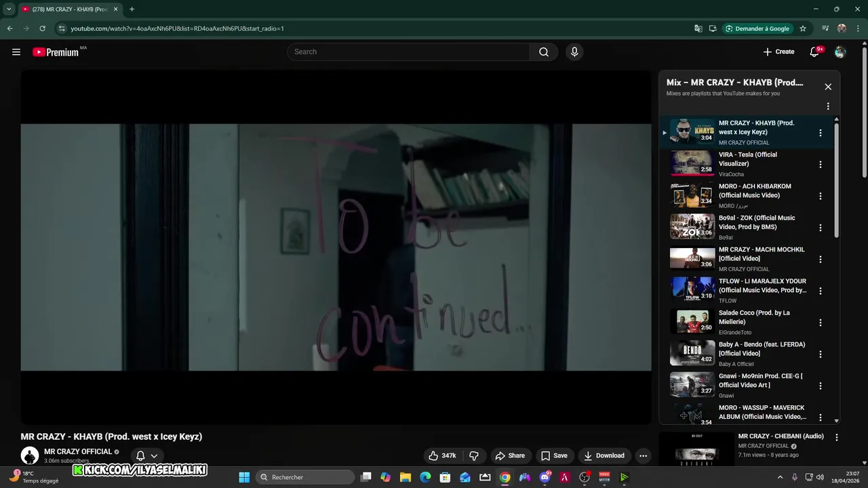This screenshot has height=488, width=868.
Task: Select MORO - WASSUP - MAVERICK ALBUM title
Action: coord(762,412)
